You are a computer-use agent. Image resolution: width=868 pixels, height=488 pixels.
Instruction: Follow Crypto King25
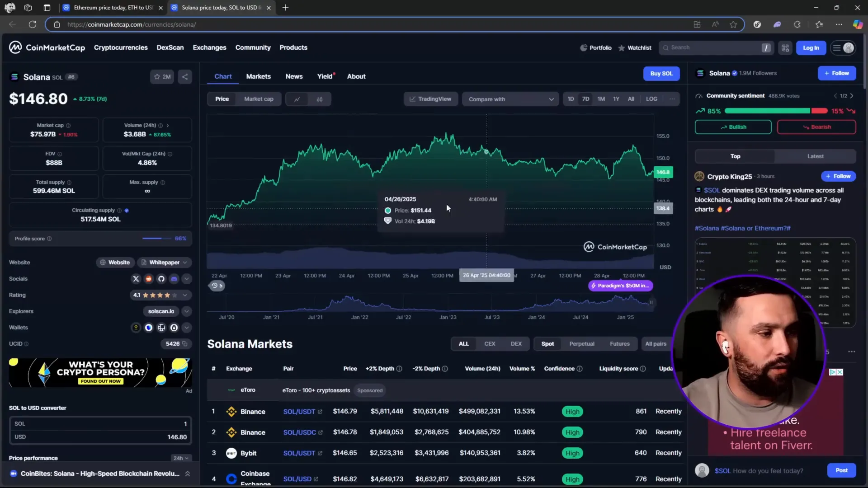(839, 176)
